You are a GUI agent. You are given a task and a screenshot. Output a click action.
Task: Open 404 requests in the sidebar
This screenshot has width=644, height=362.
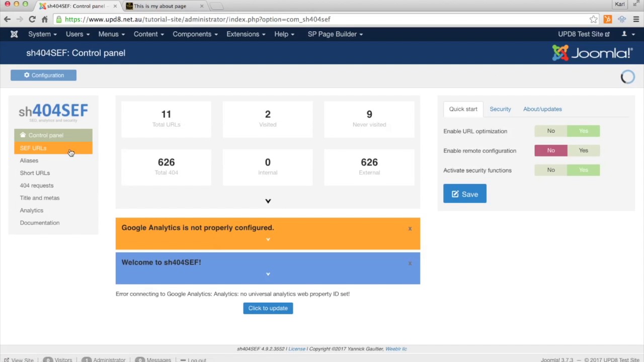[x=37, y=186]
